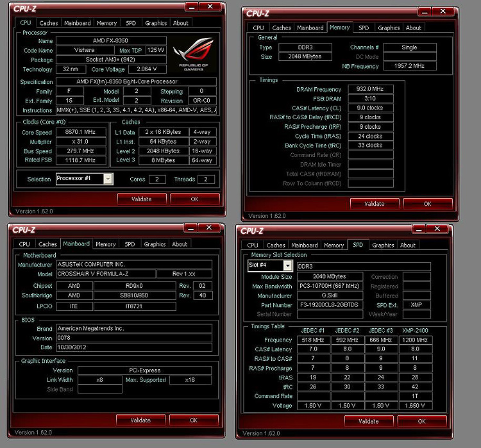Viewport: 481px width, 448px height.
Task: Click Validate in the Memory window
Action: tap(375, 204)
